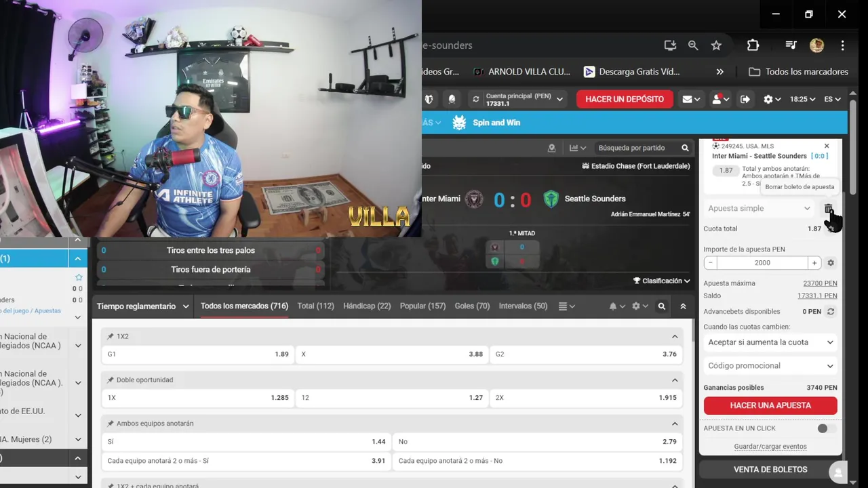The width and height of the screenshot is (868, 488).
Task: Click the bet amount settings gear
Action: [831, 263]
